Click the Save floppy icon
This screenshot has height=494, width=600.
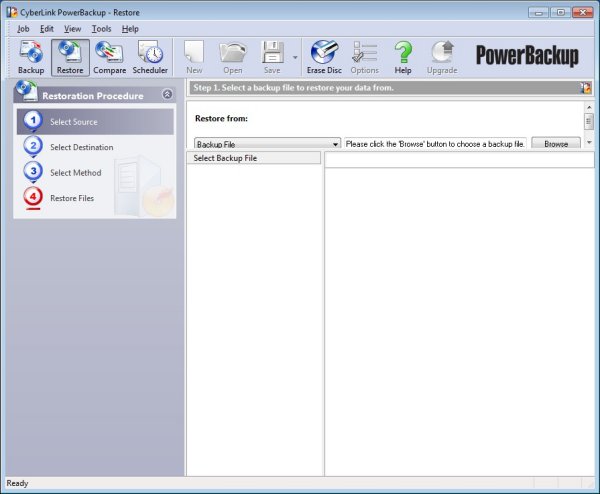(272, 57)
